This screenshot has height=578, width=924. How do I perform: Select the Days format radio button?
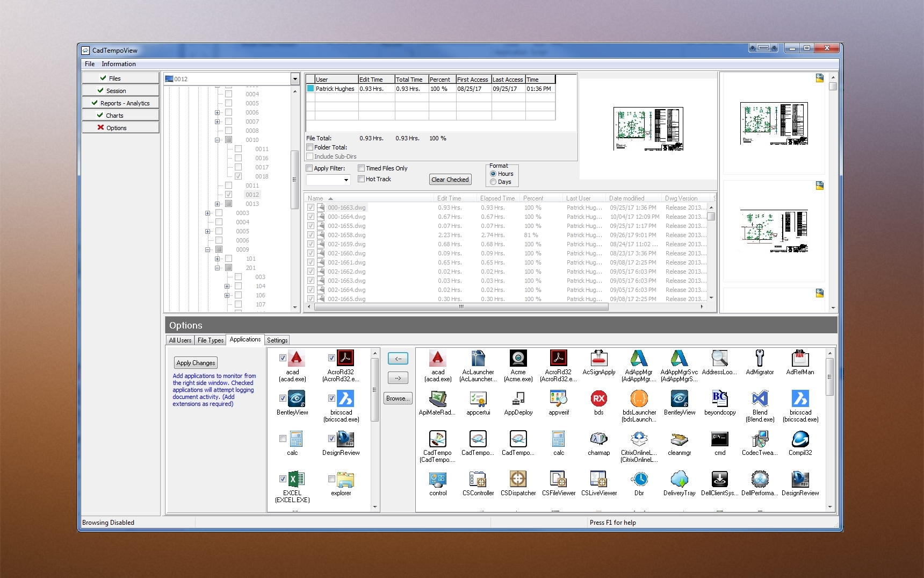pos(493,182)
